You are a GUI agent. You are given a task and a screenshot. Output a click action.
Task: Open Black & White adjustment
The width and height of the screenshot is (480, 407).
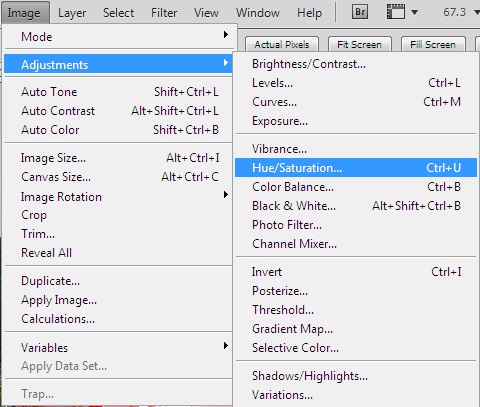pos(356,206)
